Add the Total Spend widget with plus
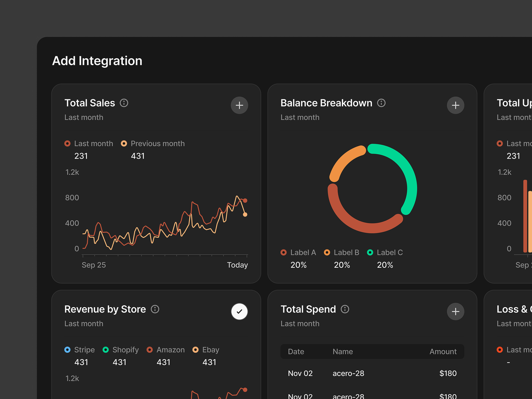Screen dimensions: 532x399 point(456,312)
